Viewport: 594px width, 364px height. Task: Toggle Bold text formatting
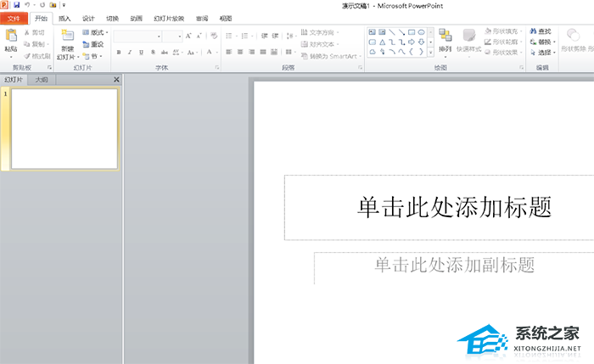pos(117,52)
